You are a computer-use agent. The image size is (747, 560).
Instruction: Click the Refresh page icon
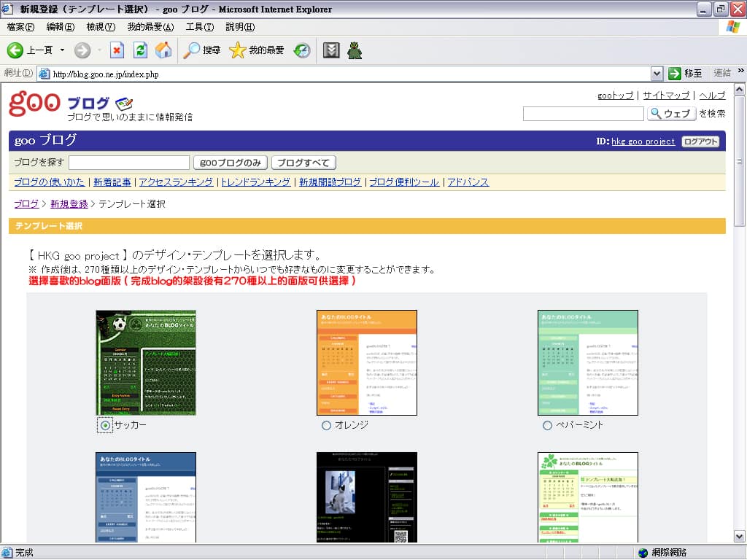(140, 50)
